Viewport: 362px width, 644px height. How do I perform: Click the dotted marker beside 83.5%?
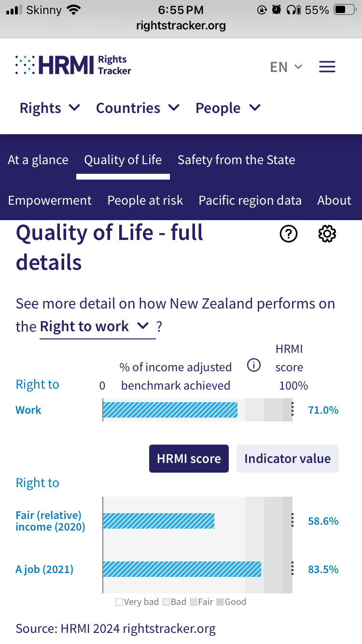(x=292, y=569)
